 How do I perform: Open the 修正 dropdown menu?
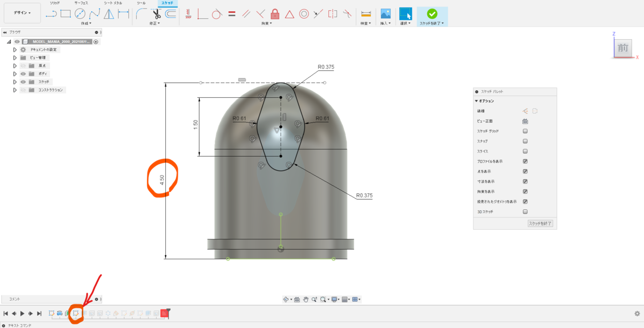coord(155,24)
